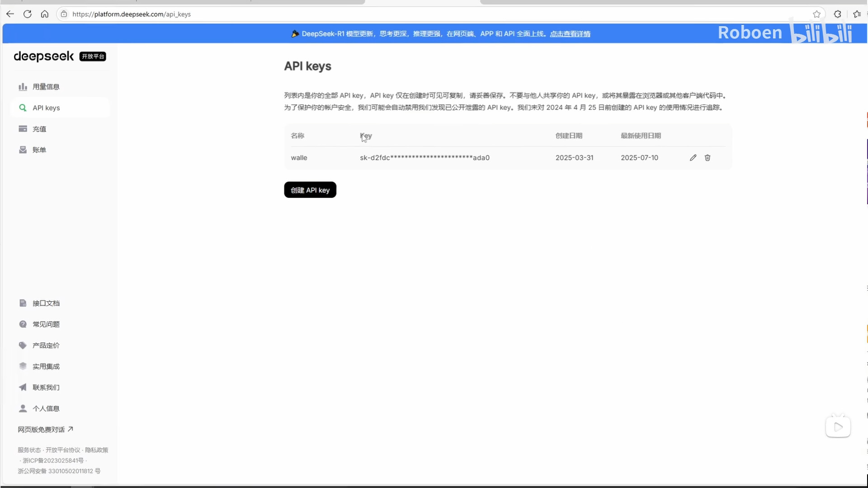Screen dimensions: 868x488
Task: Click the bookmark star icon in address bar
Action: (816, 14)
